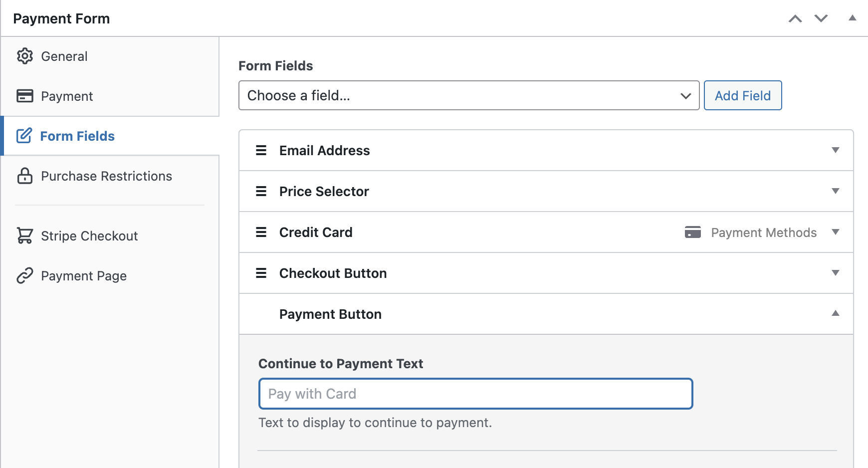Click the credit card icon beside Payment Methods

point(693,232)
